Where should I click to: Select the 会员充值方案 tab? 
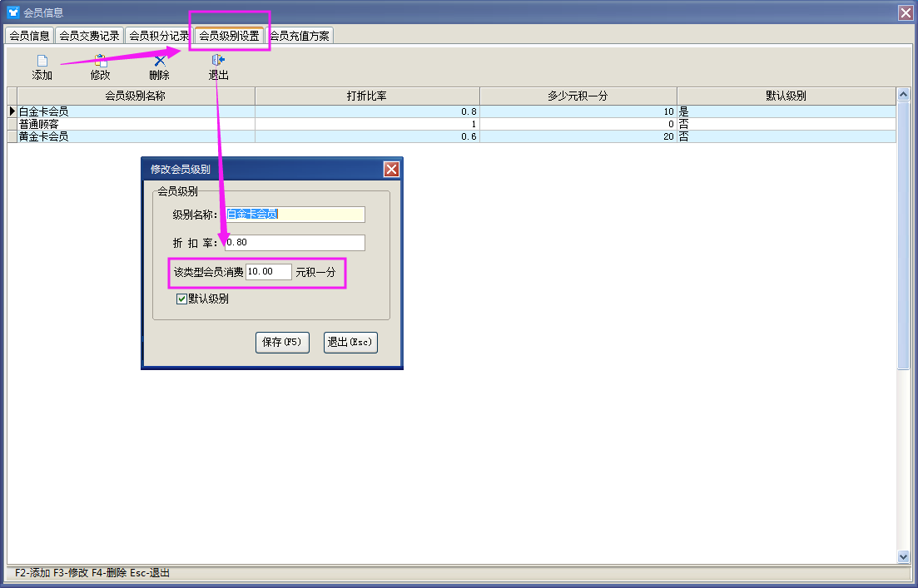(300, 36)
